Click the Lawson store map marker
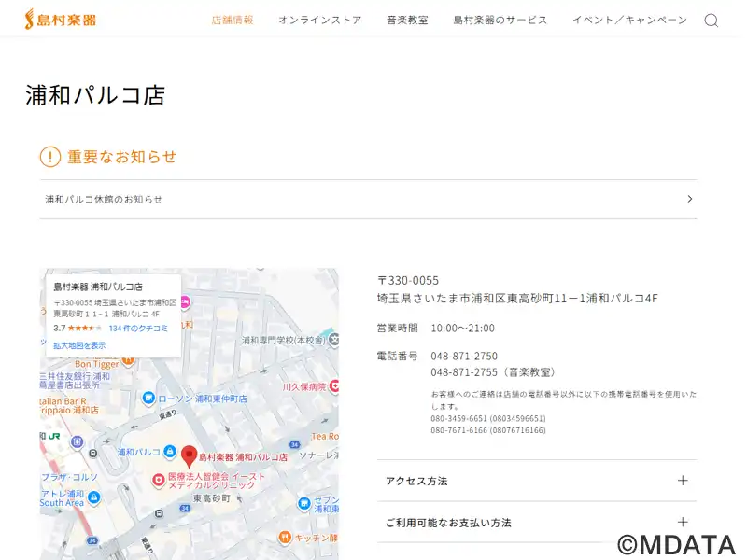This screenshot has width=747, height=560. [148, 399]
